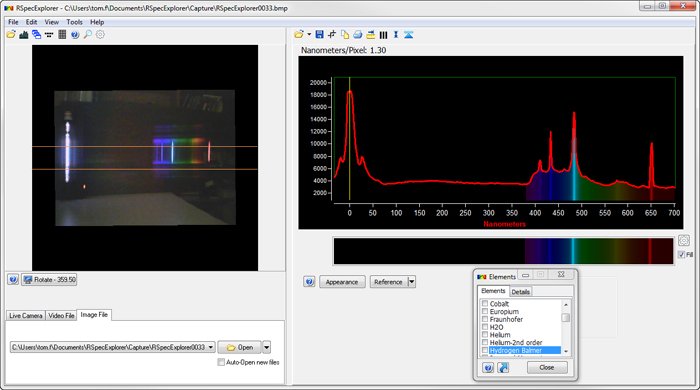Expand the Reference button dropdown arrow

point(412,282)
